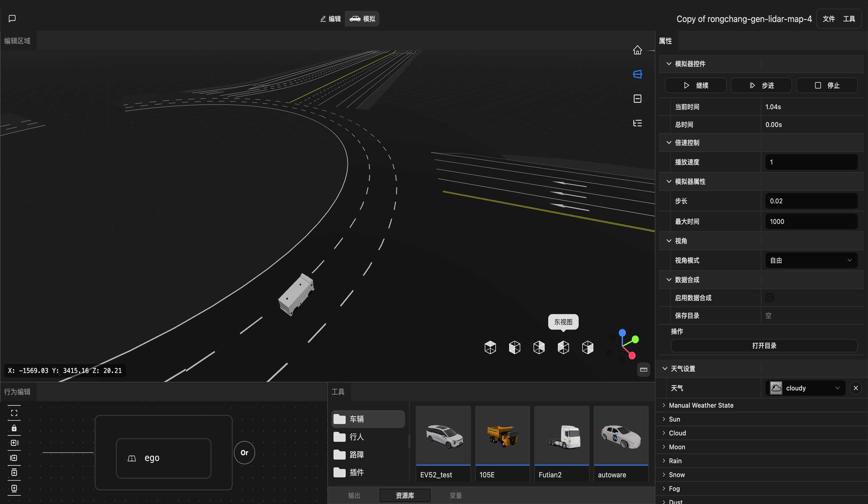Clear the cloudy weather selection

tap(856, 388)
